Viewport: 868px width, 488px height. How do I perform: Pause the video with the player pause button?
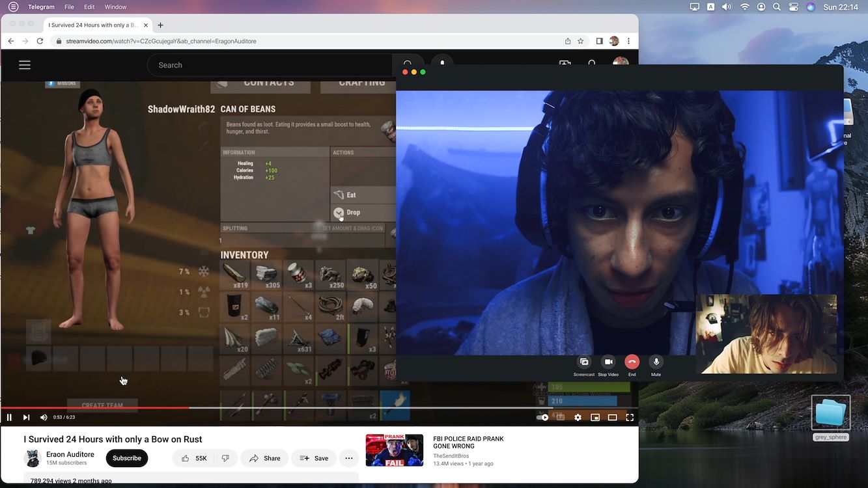click(9, 418)
